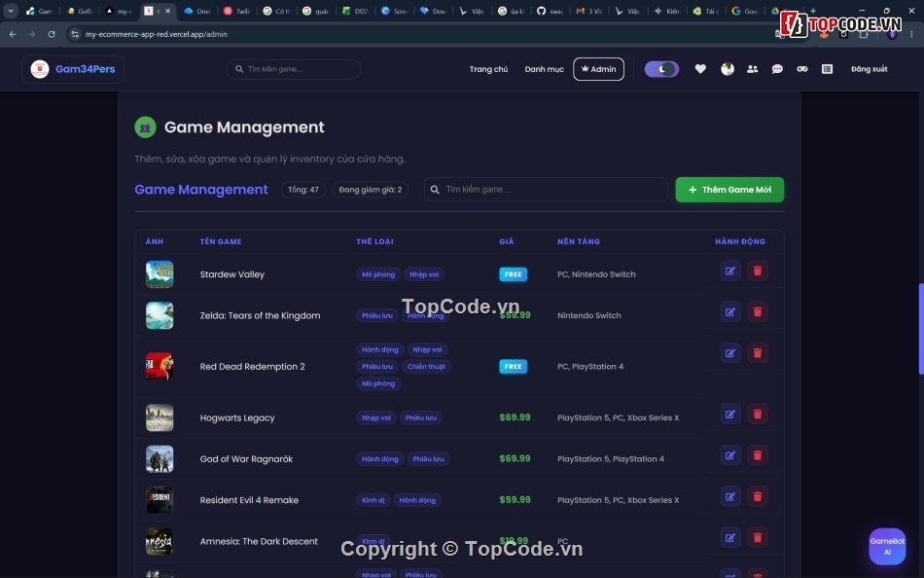
Task: Click the Đang giảm giá: 2 badge
Action: pyautogui.click(x=370, y=190)
